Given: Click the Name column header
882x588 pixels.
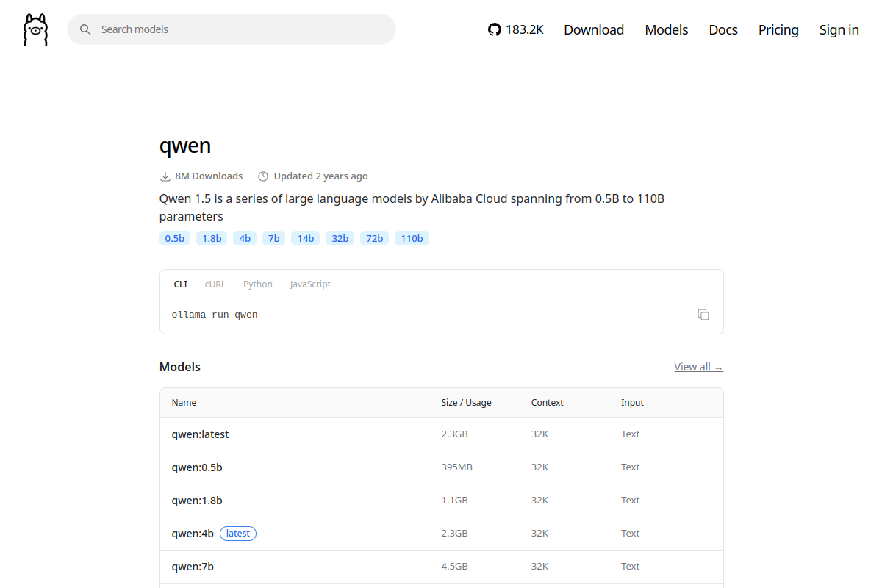Looking at the screenshot, I should (x=184, y=403).
